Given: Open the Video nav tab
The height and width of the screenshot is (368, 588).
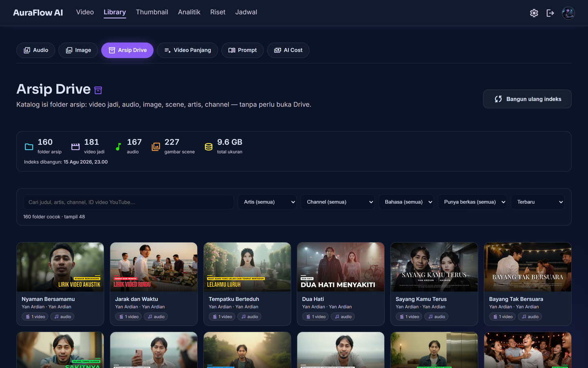Looking at the screenshot, I should pos(85,12).
